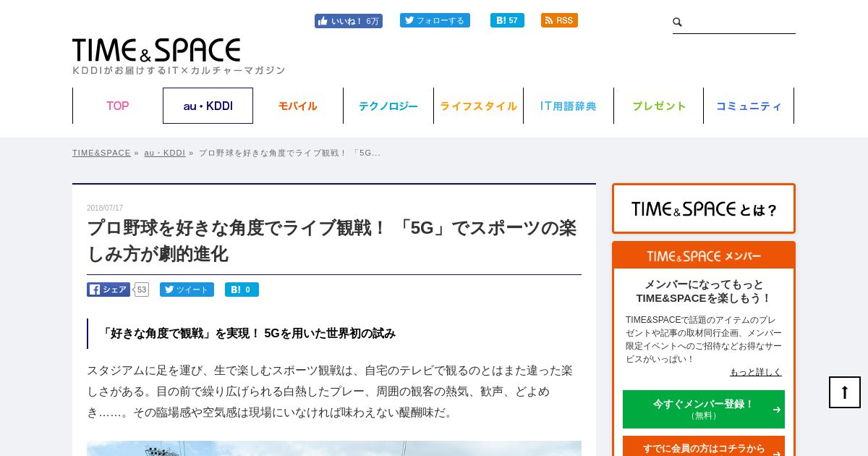Open the TIME&SPACEとは？ sidebar banner
Image resolution: width=868 pixels, height=456 pixels.
(704, 208)
